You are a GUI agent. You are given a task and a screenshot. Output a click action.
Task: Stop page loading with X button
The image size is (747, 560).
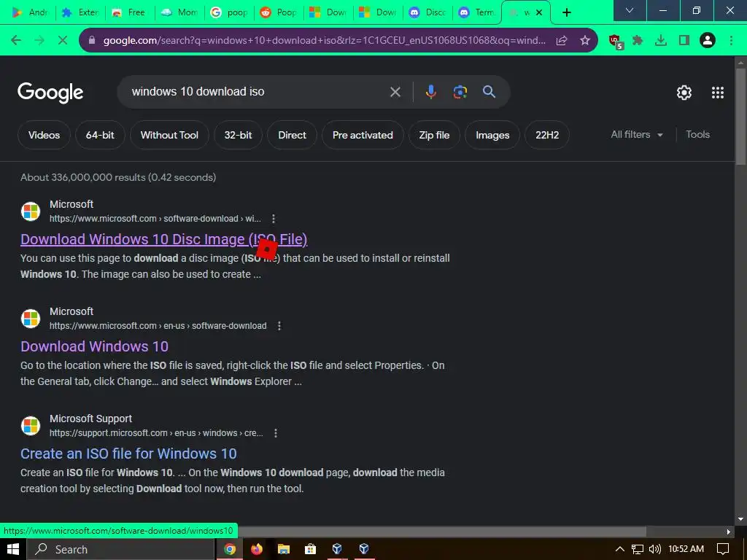63,41
